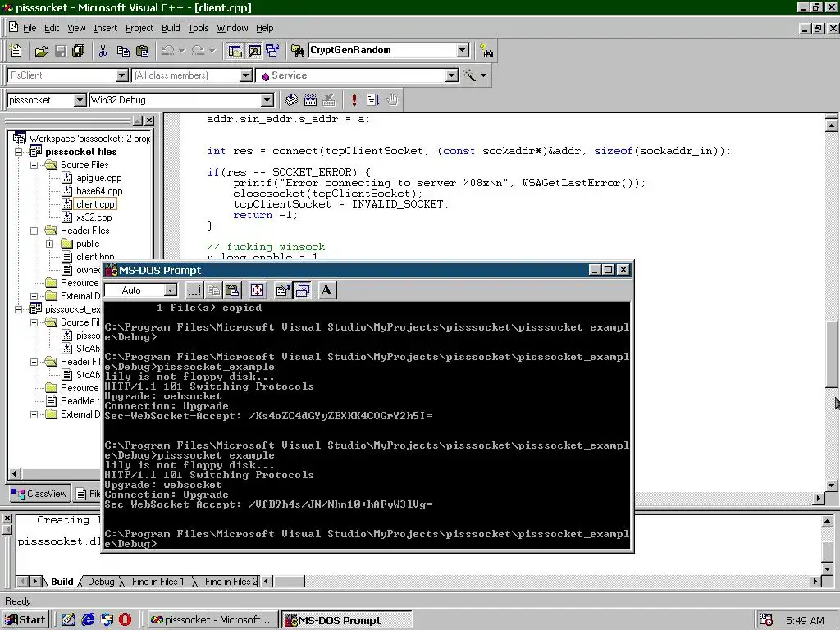Toggle Background button in MS-DOS Prompt
This screenshot has width=840, height=630.
[x=302, y=290]
